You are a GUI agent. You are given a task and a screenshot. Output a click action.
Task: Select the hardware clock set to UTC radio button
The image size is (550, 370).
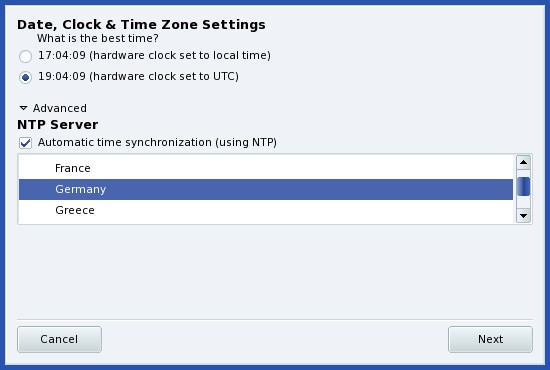pyautogui.click(x=25, y=77)
